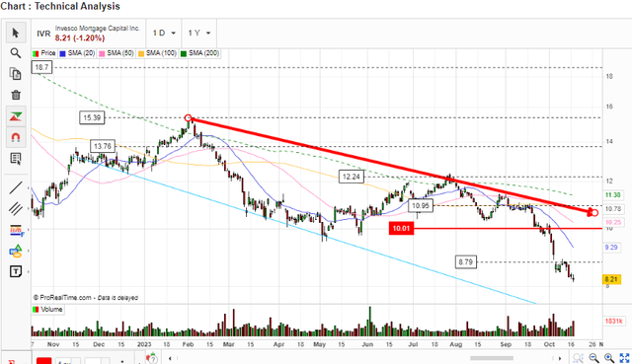Click the horizontal timeline scrollbar thumb
The image size is (632, 364).
[492, 358]
